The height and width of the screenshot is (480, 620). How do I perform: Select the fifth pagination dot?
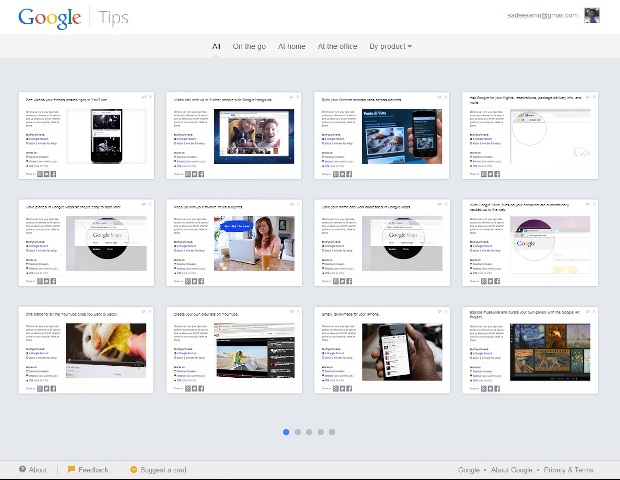click(332, 432)
